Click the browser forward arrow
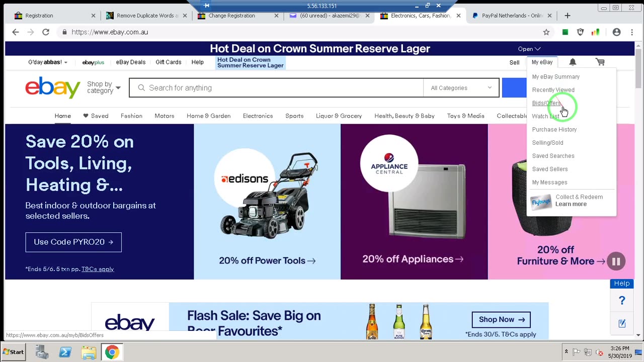The height and width of the screenshot is (362, 644). 31,32
